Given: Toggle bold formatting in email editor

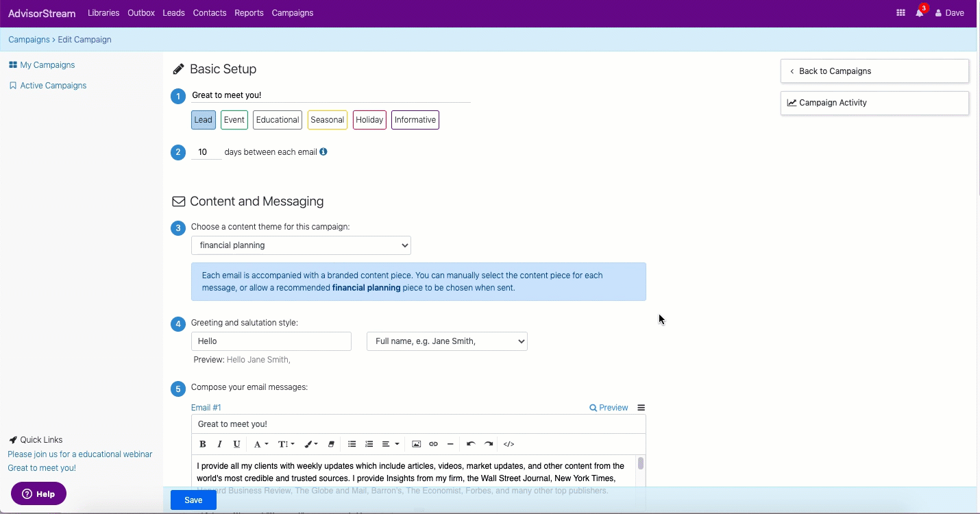Looking at the screenshot, I should (x=202, y=444).
